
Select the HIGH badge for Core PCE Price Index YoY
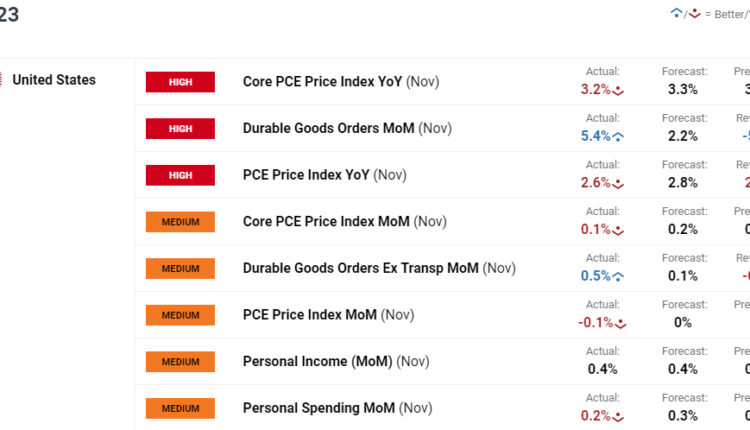click(x=180, y=82)
